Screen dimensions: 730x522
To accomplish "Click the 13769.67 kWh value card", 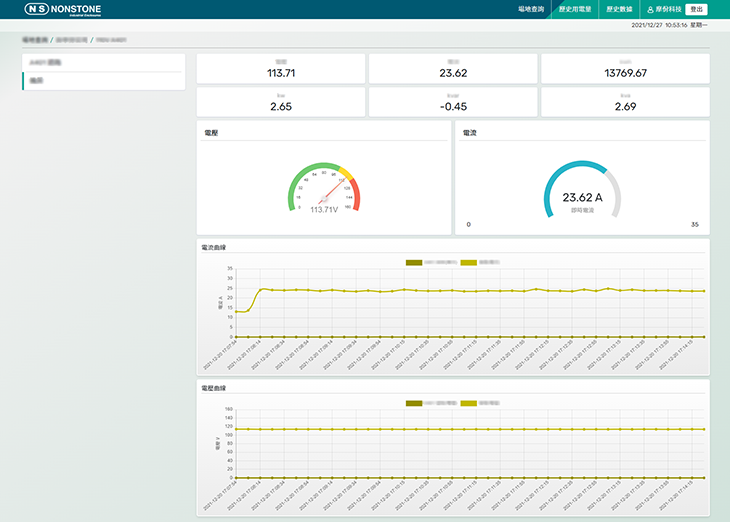I will tap(625, 69).
